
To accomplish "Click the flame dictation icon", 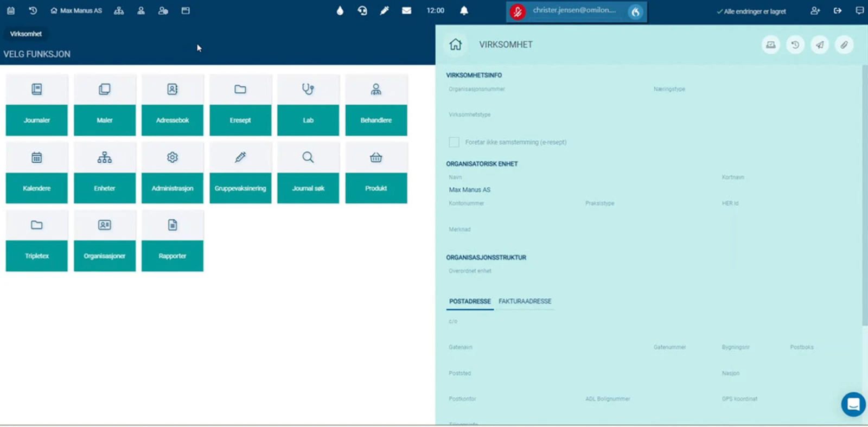I will [x=635, y=11].
